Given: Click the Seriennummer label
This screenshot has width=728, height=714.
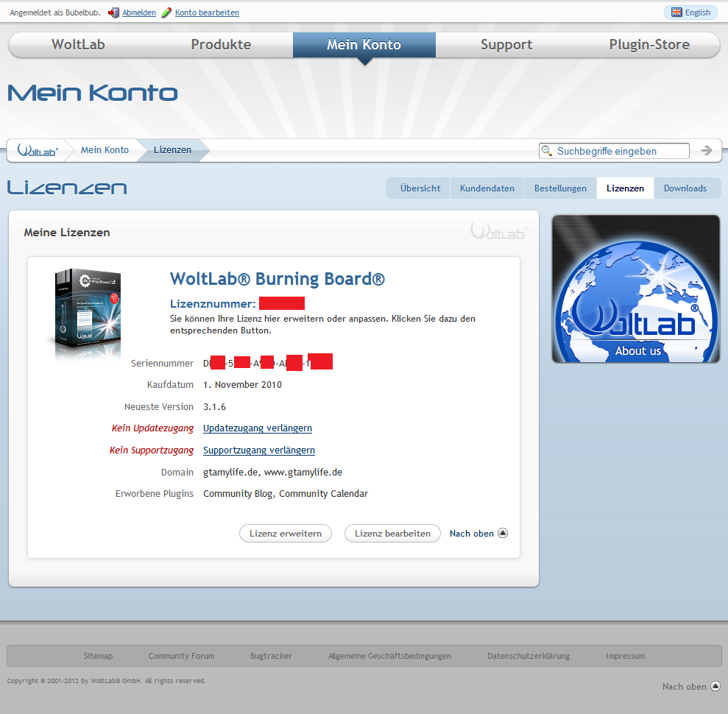Looking at the screenshot, I should coord(162,363).
